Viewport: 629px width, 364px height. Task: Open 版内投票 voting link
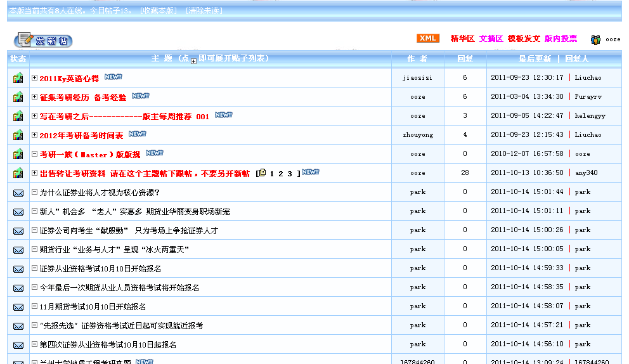[x=561, y=39]
